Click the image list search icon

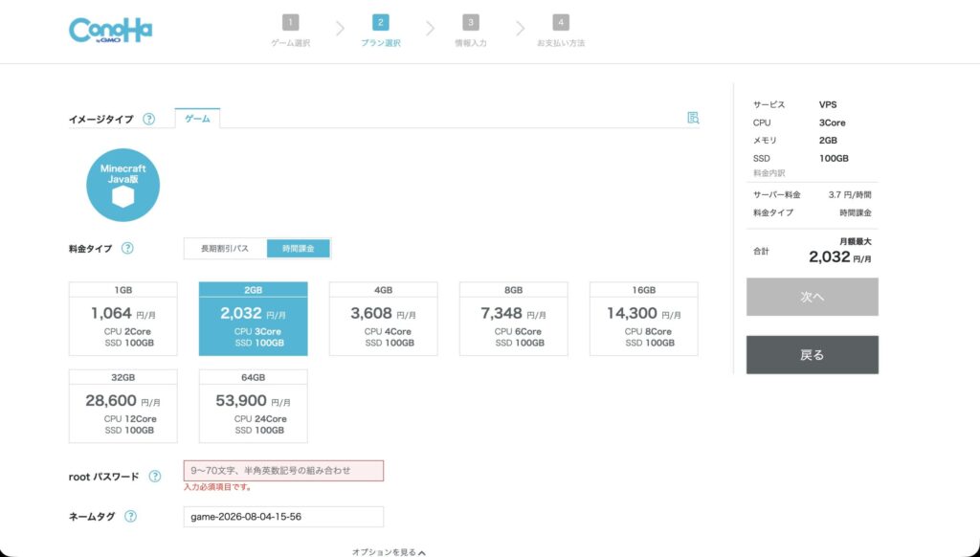(693, 118)
